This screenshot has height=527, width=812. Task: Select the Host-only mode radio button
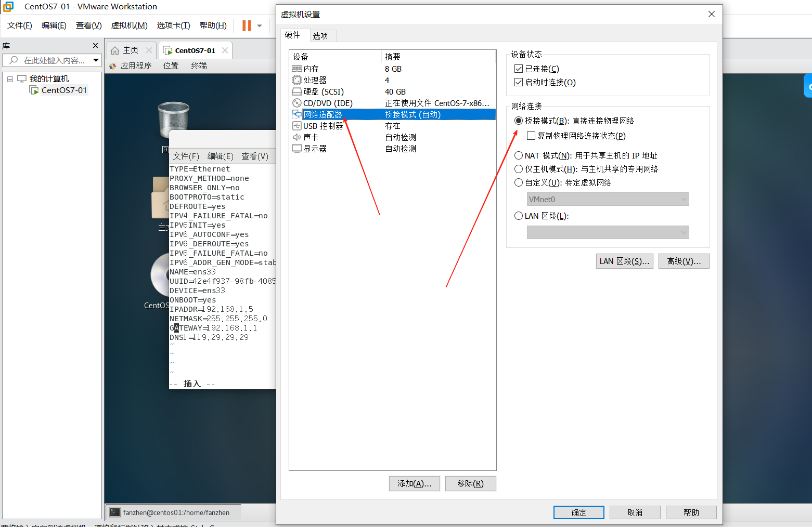[x=519, y=169]
